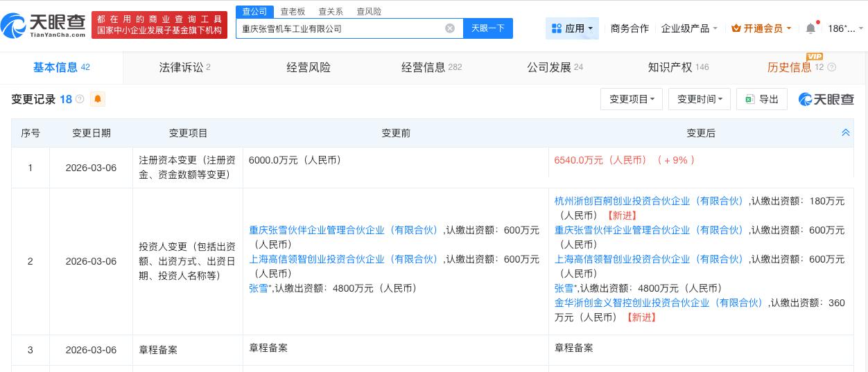Collapse the change table with double chevron
The height and width of the screenshot is (372, 868).
point(846,132)
